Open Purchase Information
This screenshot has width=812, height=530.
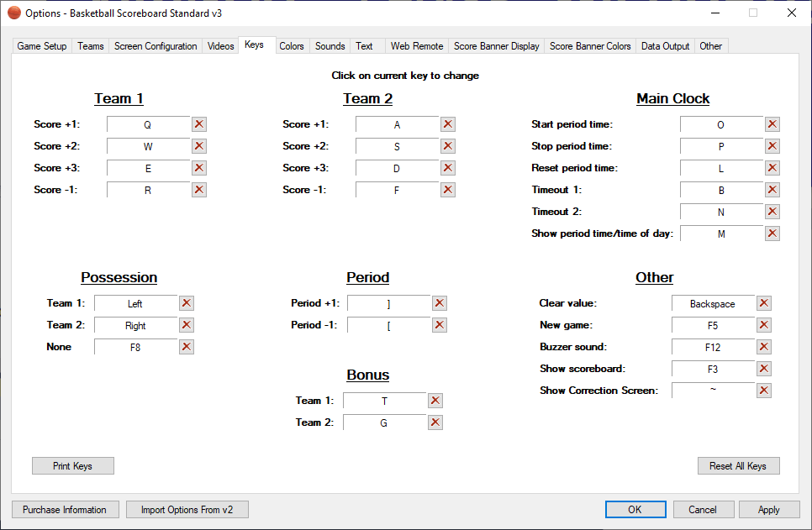[65, 509]
